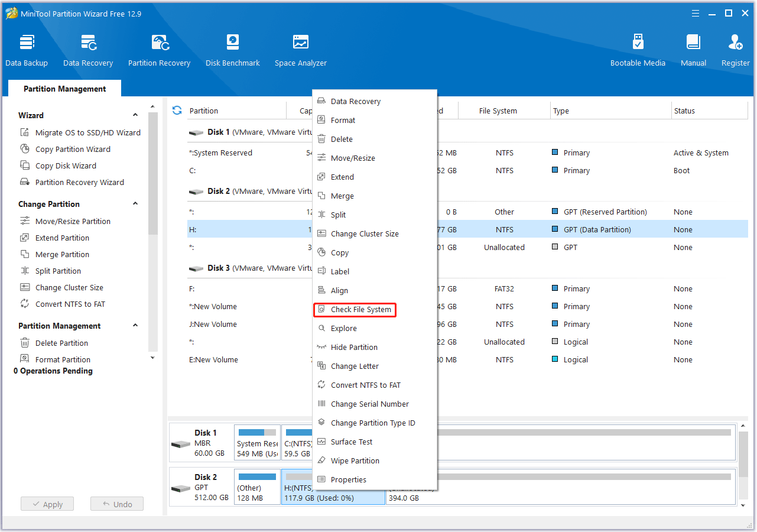Sort by the Type column header
Screen dimensions: 757x532
[610, 111]
